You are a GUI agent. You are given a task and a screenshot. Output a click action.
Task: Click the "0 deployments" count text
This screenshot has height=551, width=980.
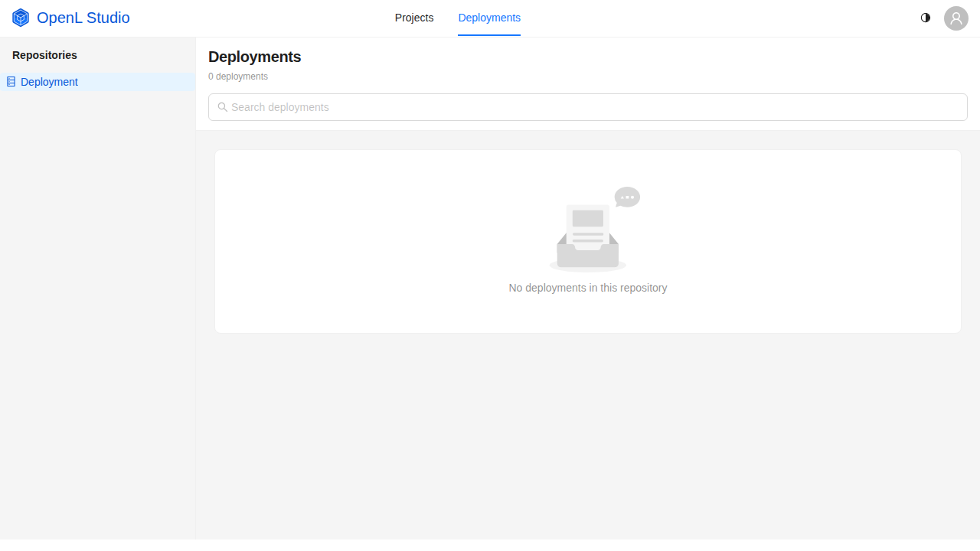click(x=238, y=77)
